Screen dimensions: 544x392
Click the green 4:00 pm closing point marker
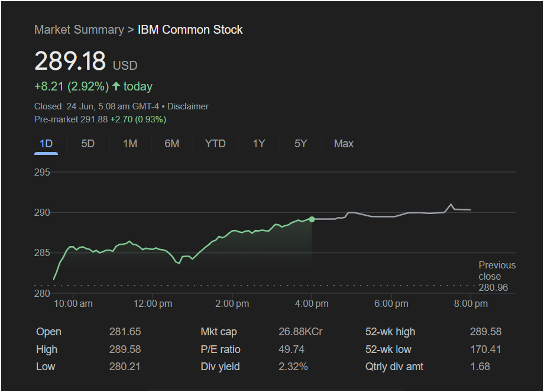point(312,219)
